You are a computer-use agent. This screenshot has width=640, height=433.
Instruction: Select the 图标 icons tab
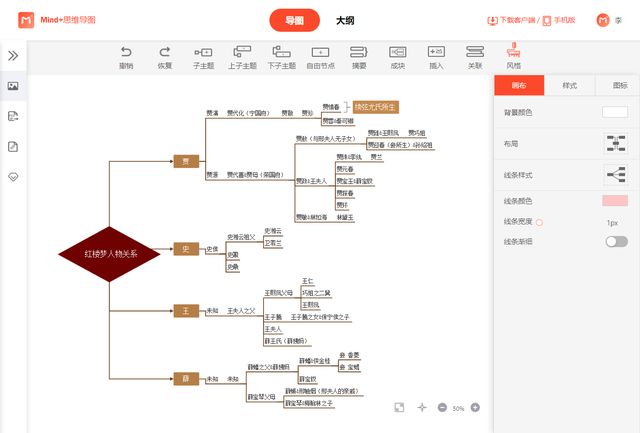pos(620,85)
